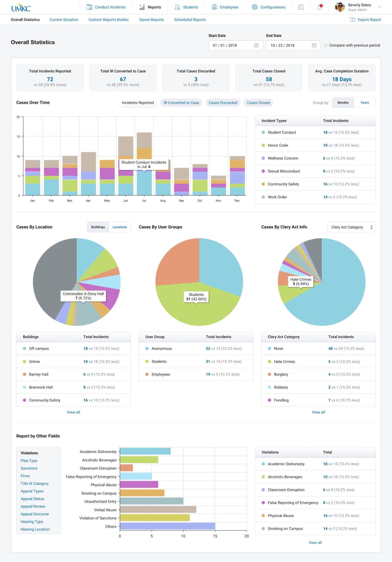This screenshot has height=562, width=392.
Task: Select Plea Type field
Action: click(x=29, y=461)
